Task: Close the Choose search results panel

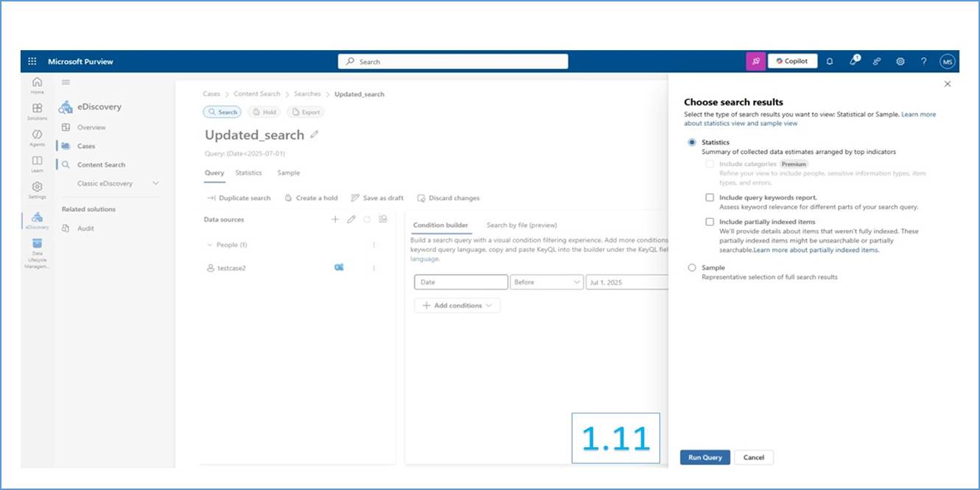Action: (x=948, y=84)
